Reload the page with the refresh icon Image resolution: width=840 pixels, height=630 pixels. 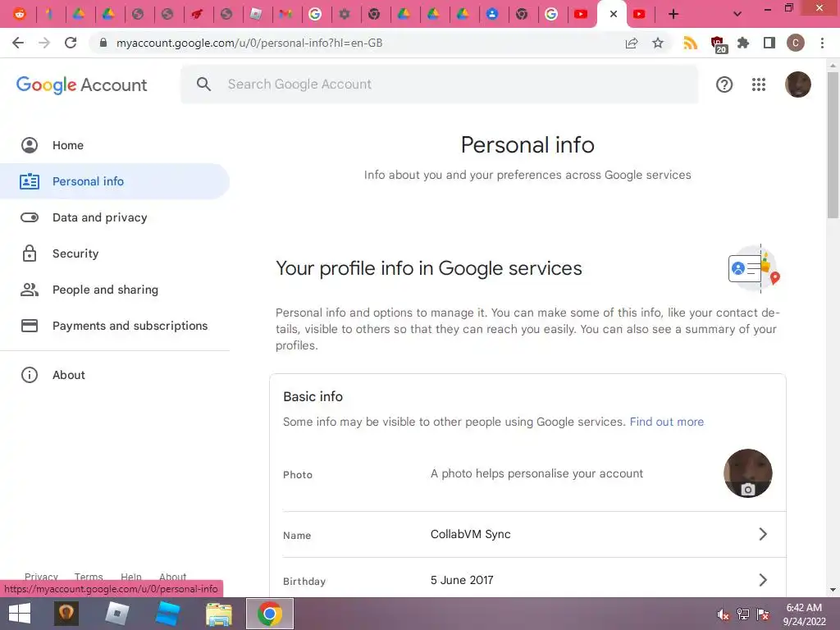click(x=71, y=43)
